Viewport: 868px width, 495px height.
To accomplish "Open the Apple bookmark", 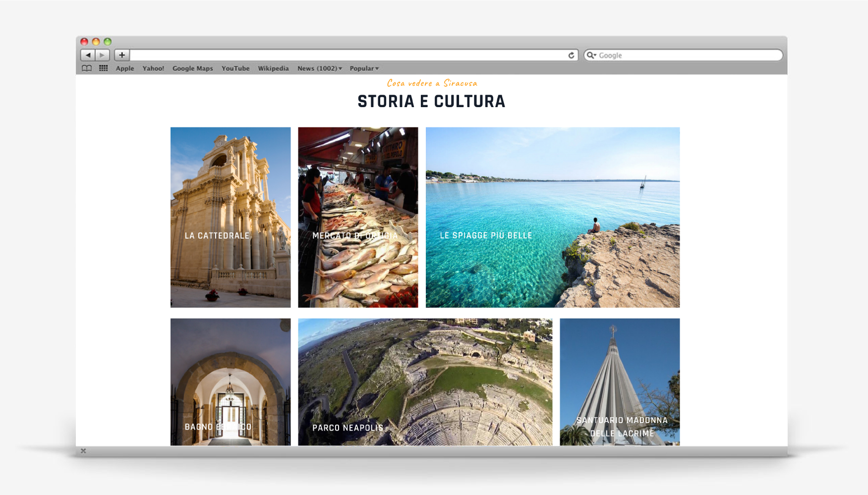I will [125, 68].
